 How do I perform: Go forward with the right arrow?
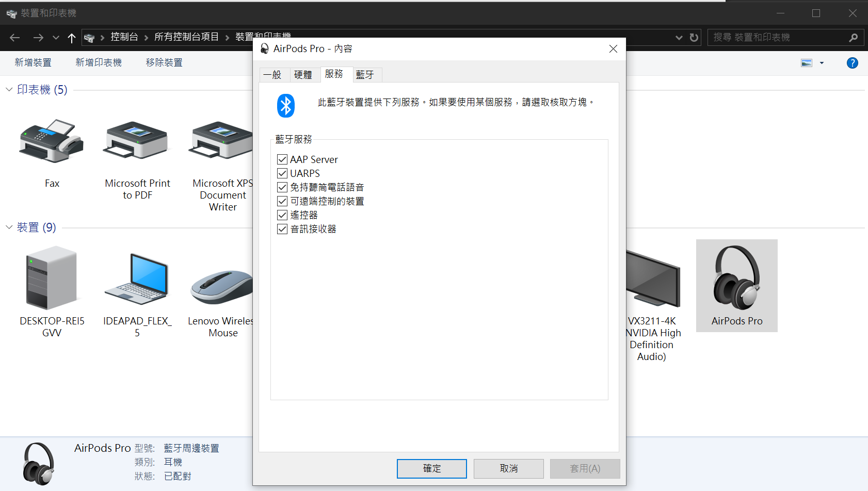[38, 38]
